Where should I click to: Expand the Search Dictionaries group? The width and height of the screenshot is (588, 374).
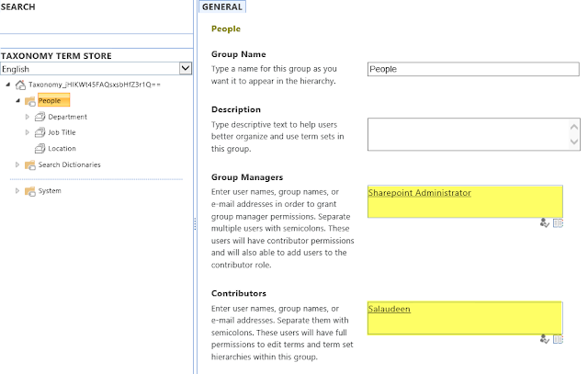tap(17, 164)
